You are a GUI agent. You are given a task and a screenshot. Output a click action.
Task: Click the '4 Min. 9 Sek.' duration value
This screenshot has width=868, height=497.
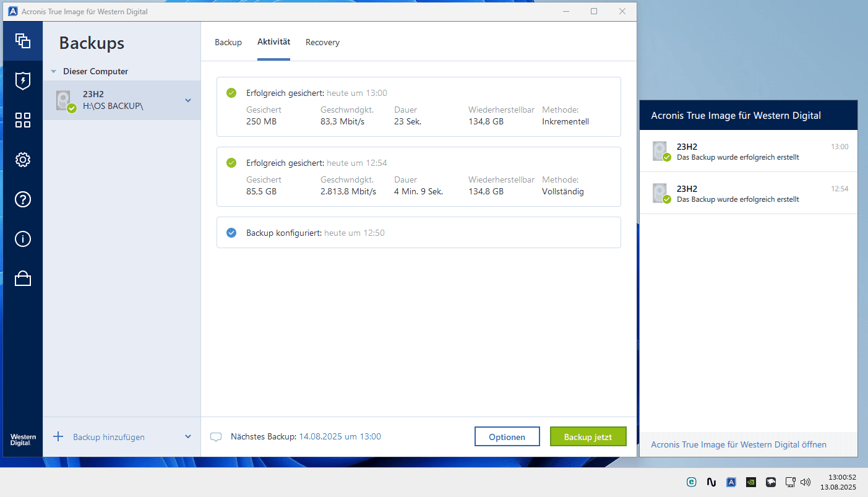coord(419,191)
